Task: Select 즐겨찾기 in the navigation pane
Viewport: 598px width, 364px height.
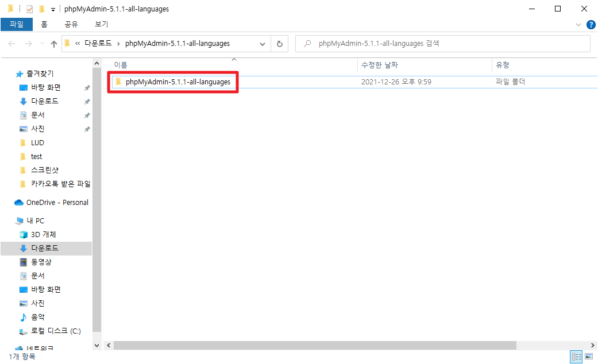Action: (x=40, y=73)
